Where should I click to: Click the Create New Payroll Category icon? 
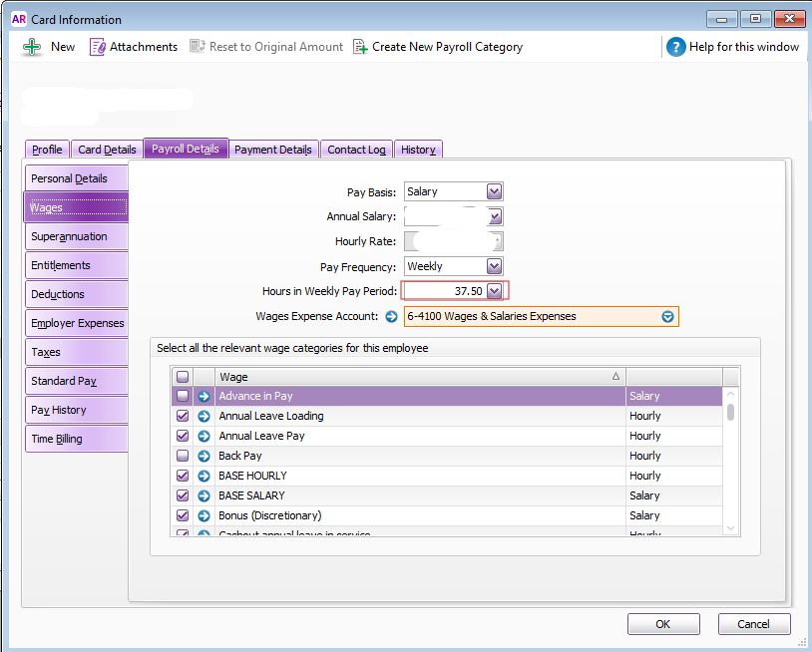pyautogui.click(x=360, y=47)
